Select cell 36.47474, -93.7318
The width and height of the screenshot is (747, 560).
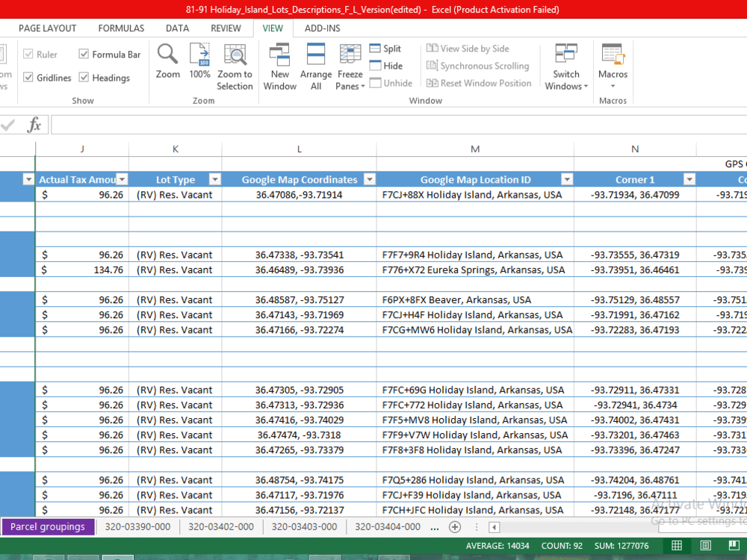click(x=300, y=435)
